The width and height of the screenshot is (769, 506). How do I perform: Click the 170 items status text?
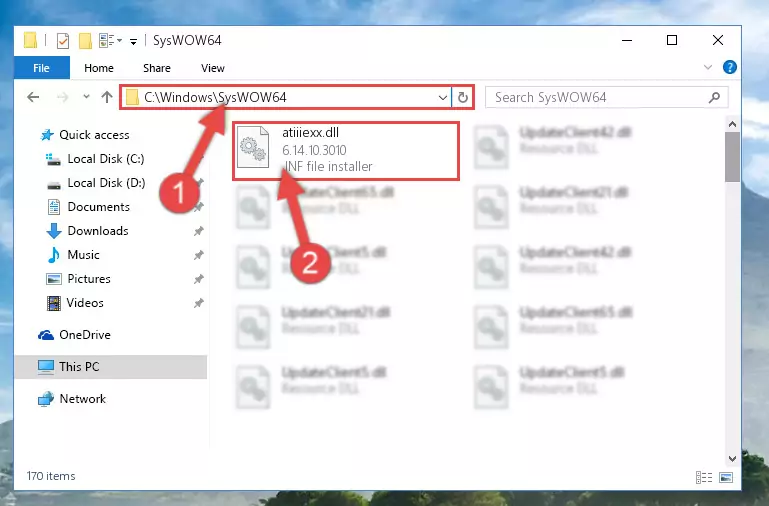pyautogui.click(x=51, y=476)
